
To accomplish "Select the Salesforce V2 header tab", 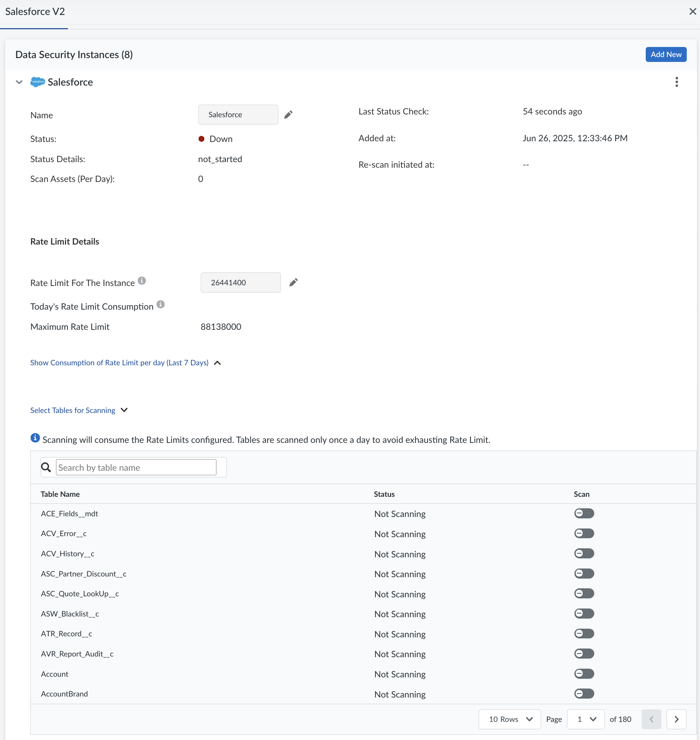I will tap(35, 12).
